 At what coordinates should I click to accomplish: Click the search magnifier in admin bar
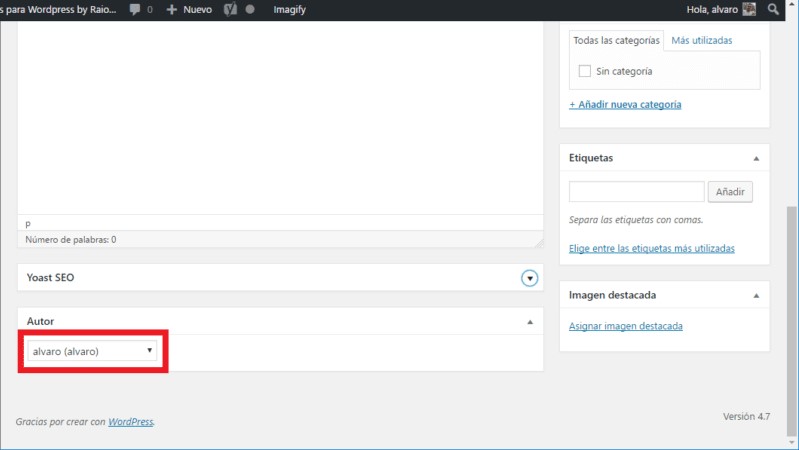773,9
